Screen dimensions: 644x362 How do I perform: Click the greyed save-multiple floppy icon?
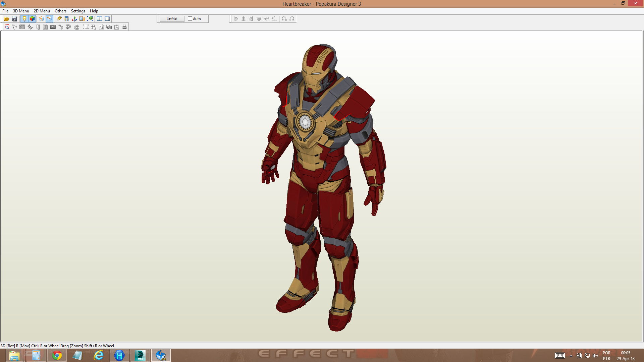[109, 27]
